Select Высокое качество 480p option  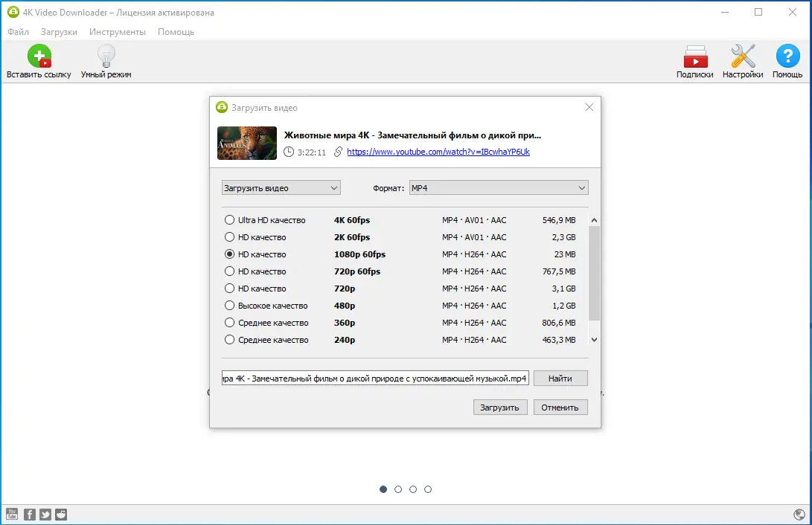[229, 305]
